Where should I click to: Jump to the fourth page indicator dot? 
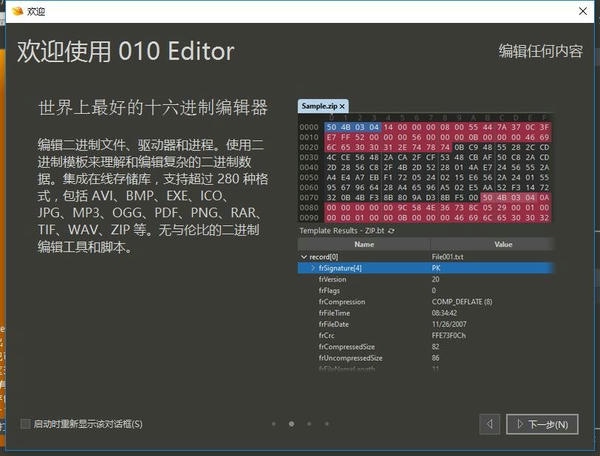327,424
